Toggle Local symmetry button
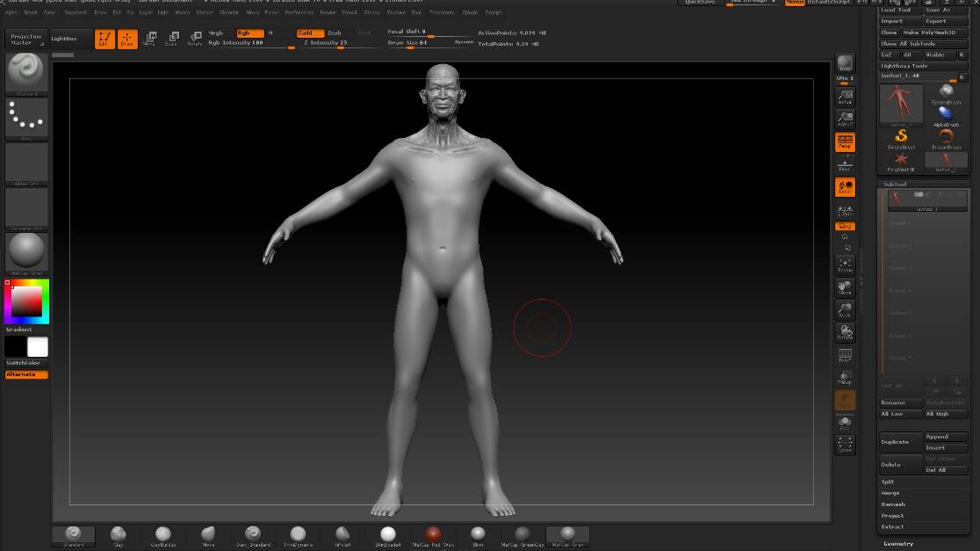The height and width of the screenshot is (551, 980). 845,187
